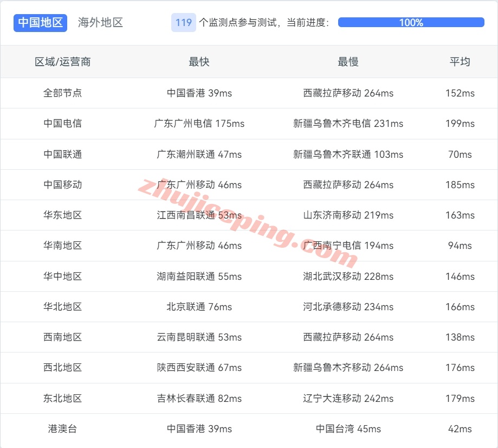Click the 179ms average value
Screen dimensions: 498x448
click(460, 399)
